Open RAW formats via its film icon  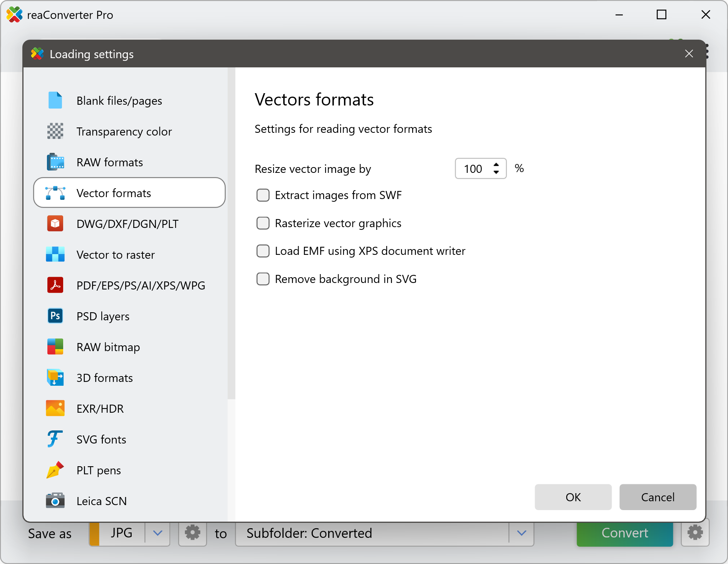click(x=55, y=162)
